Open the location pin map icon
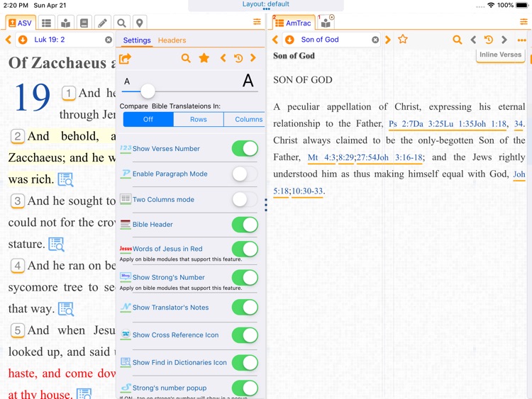This screenshot has height=399, width=532. pyautogui.click(x=140, y=23)
